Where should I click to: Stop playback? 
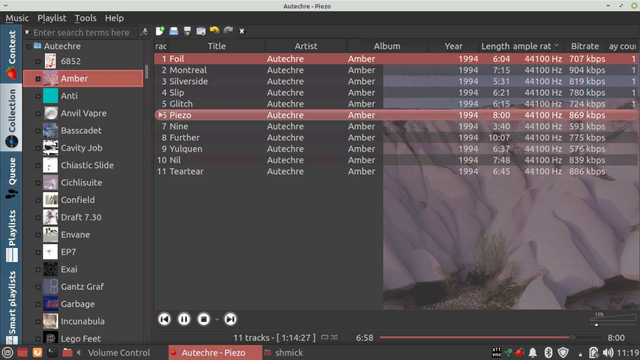click(x=204, y=319)
